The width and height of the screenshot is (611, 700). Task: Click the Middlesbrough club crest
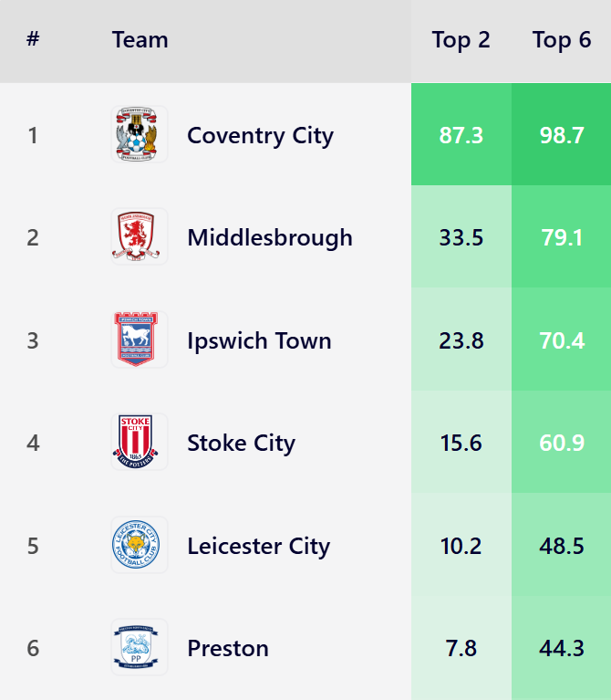(140, 237)
